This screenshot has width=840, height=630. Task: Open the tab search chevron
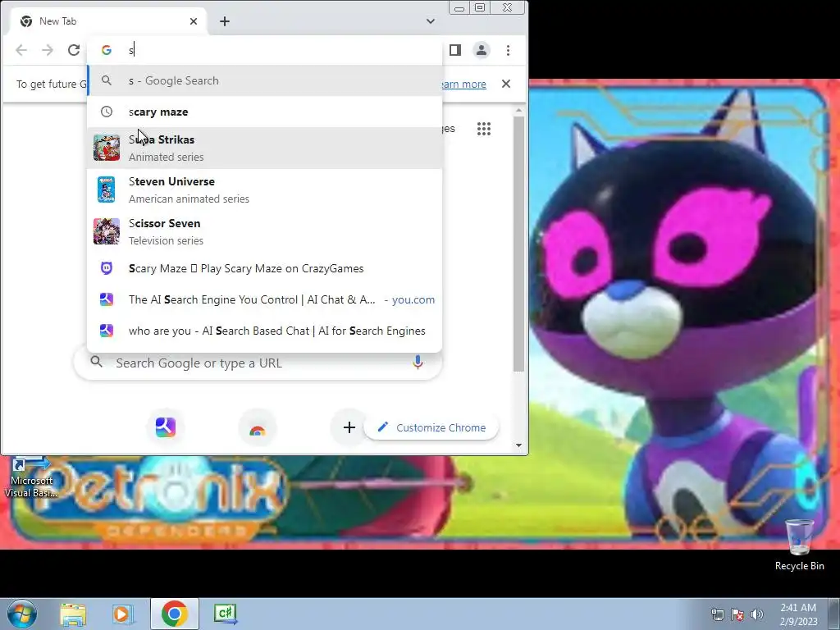click(430, 21)
